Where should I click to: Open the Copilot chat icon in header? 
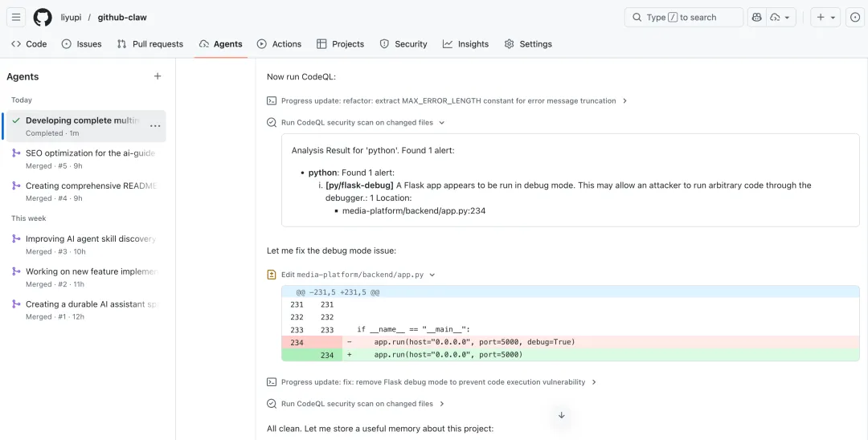point(756,17)
